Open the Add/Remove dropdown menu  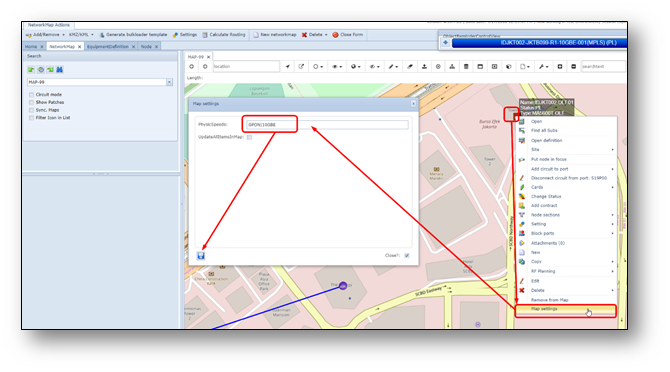click(45, 35)
